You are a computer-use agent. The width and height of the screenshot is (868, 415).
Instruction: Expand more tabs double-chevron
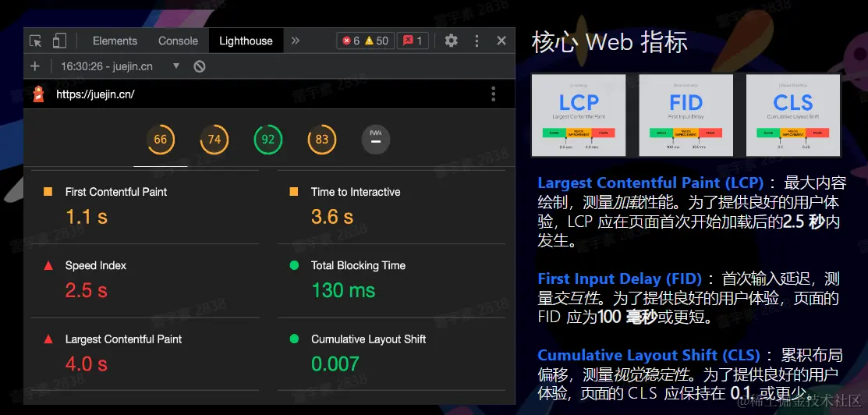[x=295, y=41]
